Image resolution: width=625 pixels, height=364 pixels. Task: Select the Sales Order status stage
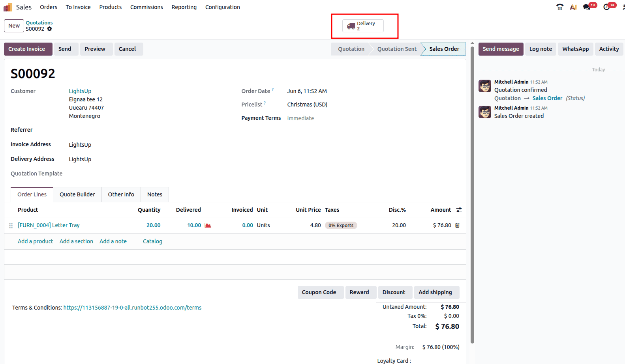click(444, 49)
